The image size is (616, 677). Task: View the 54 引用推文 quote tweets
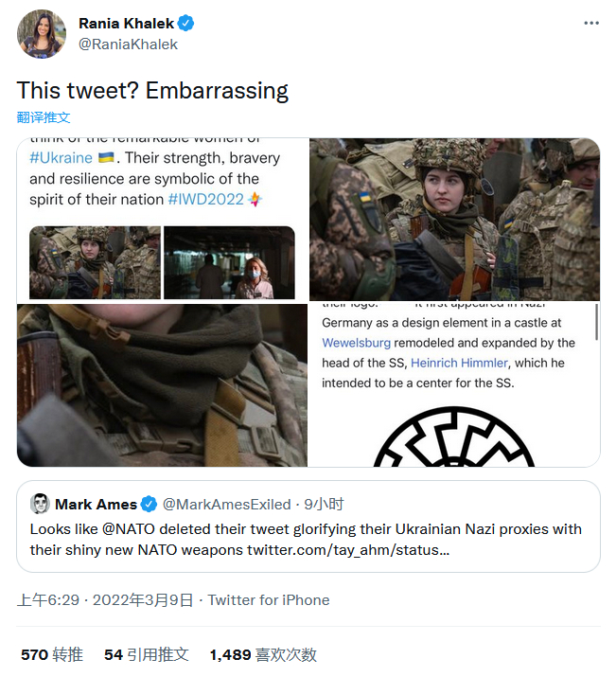tap(146, 654)
